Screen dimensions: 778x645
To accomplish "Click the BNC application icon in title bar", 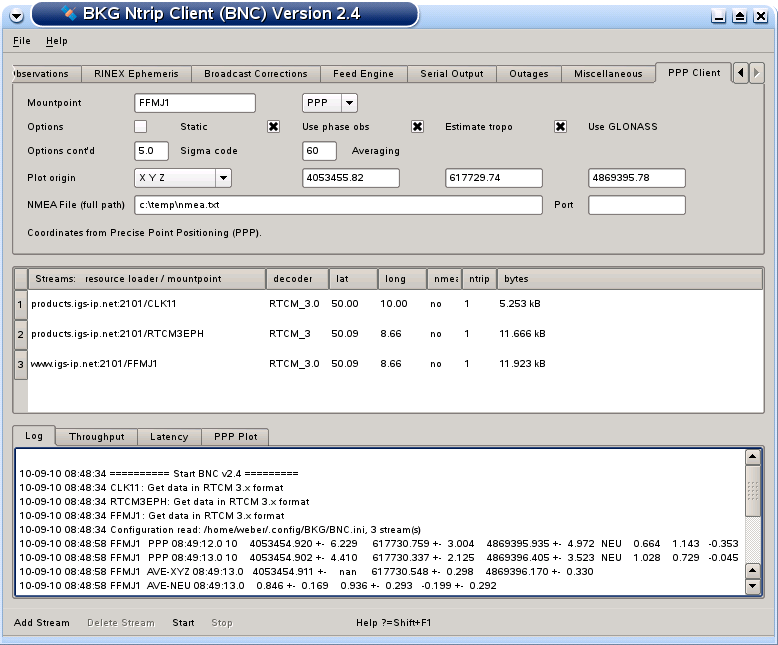I will [x=68, y=13].
